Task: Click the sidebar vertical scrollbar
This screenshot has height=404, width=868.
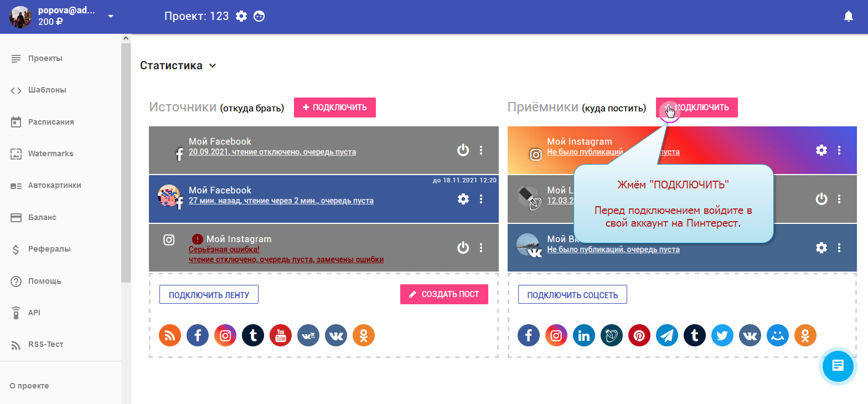Action: 126,166
